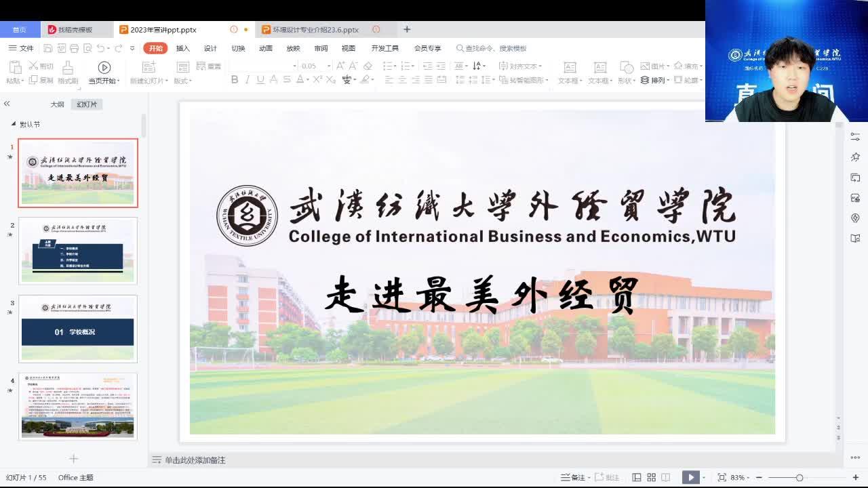Viewport: 868px width, 488px height.
Task: Switch to 环境设计专业介绍23.6.pptx document tab
Action: point(315,30)
